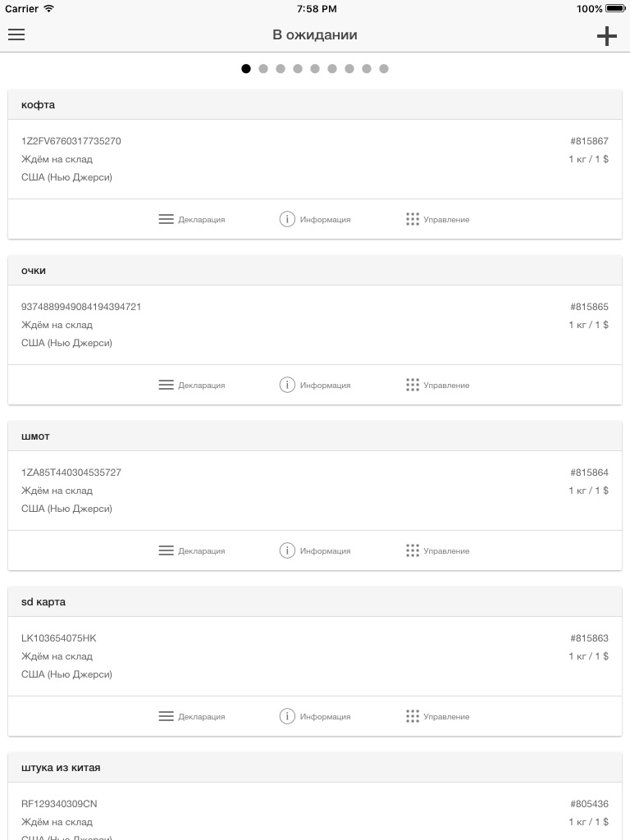Tap tracking number 1ZA85T440304535727
This screenshot has width=630, height=840.
[x=71, y=472]
